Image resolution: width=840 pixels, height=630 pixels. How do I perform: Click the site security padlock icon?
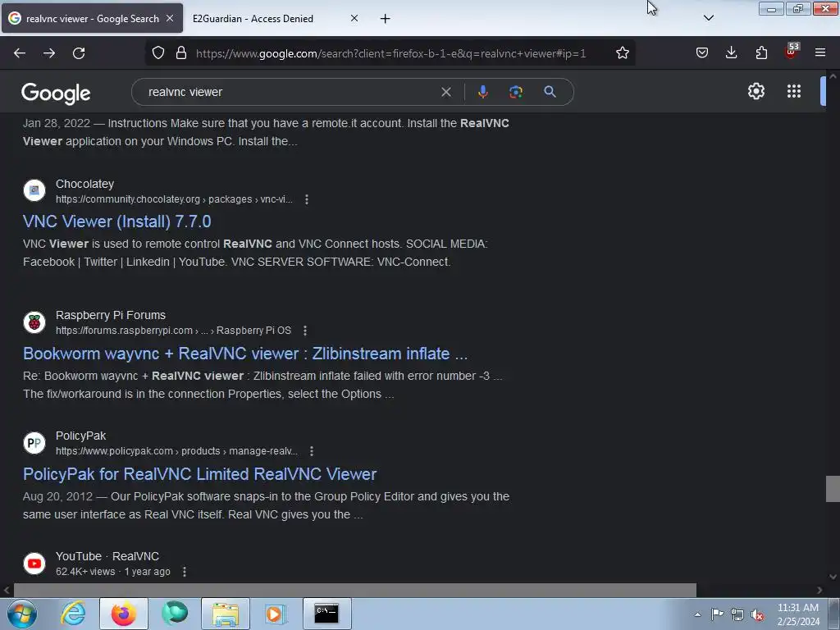tap(181, 53)
